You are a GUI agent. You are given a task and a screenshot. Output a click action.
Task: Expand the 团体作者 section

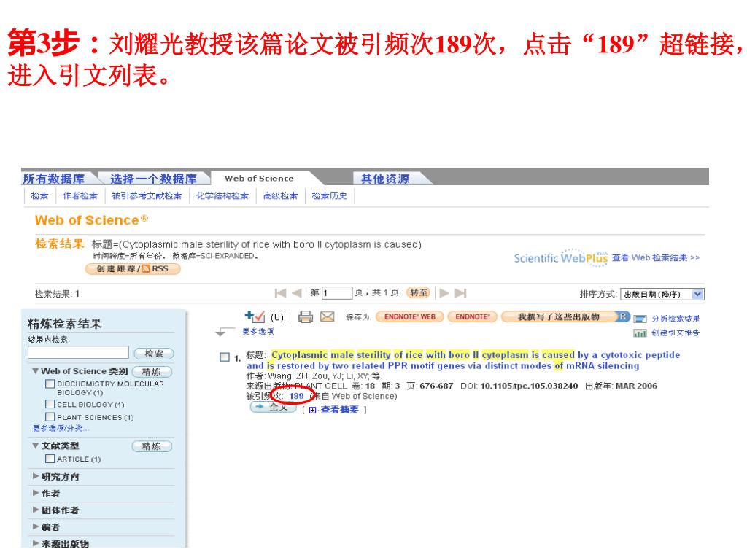click(x=36, y=510)
